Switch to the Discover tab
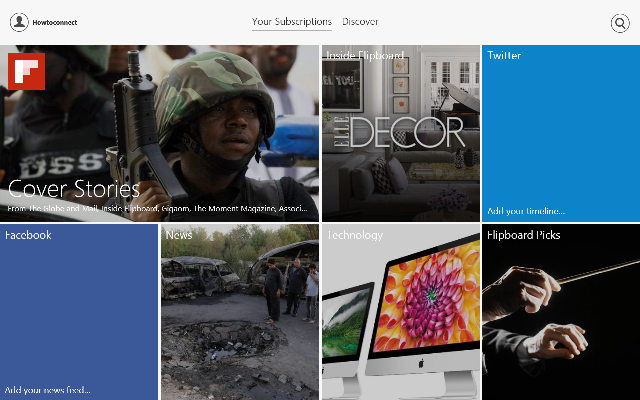This screenshot has width=640, height=400. (360, 22)
